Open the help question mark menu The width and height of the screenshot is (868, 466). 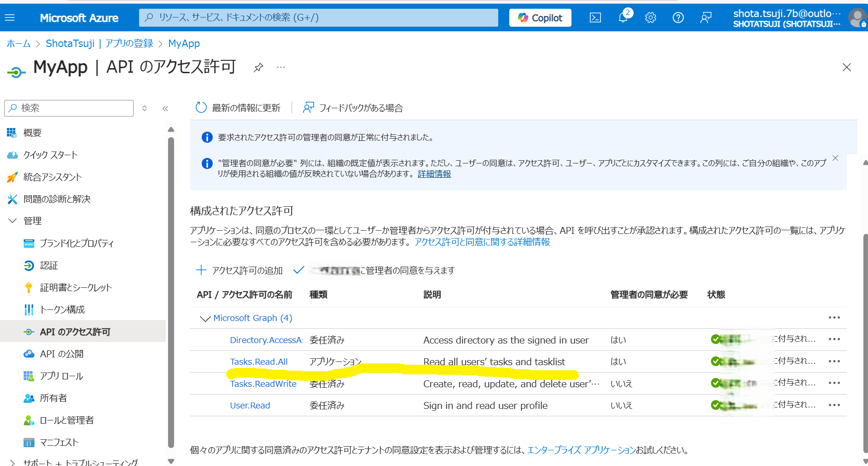click(678, 17)
